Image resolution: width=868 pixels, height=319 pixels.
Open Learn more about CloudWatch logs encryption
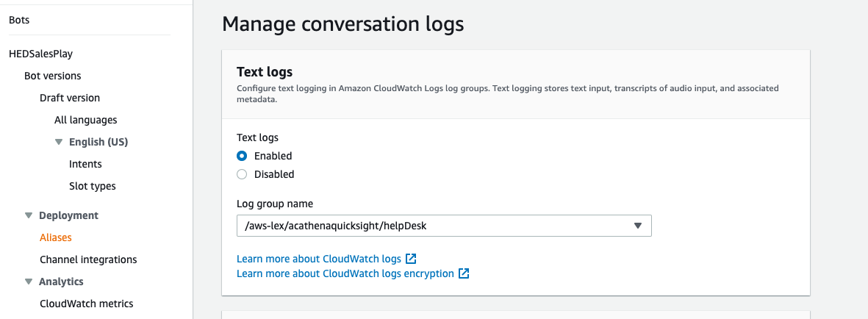pos(345,273)
